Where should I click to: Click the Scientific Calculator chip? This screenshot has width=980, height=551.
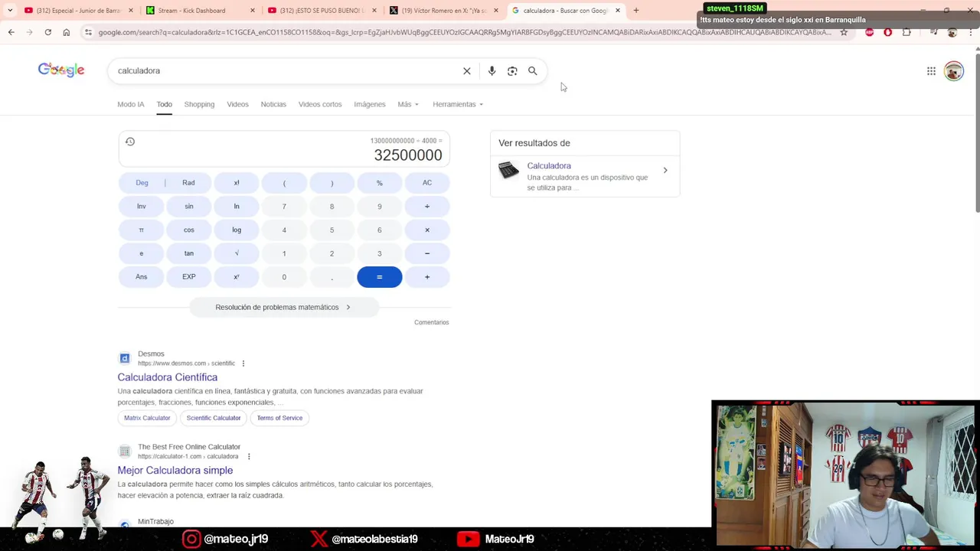pos(214,418)
